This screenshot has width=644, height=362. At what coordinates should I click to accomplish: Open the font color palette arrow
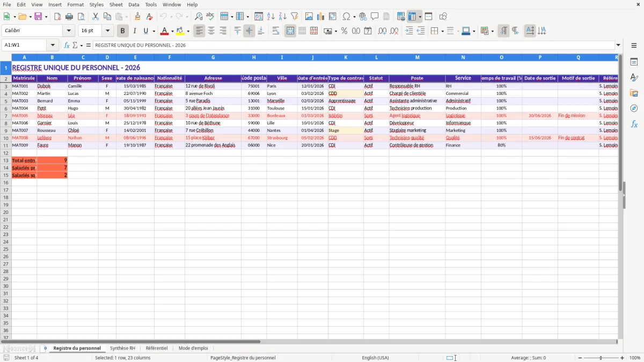tap(172, 31)
